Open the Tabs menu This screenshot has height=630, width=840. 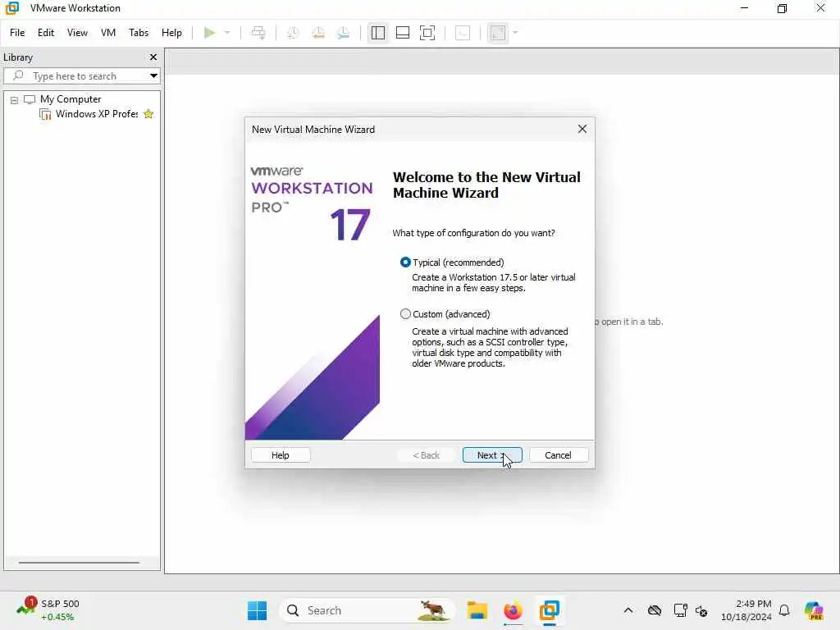(x=139, y=33)
